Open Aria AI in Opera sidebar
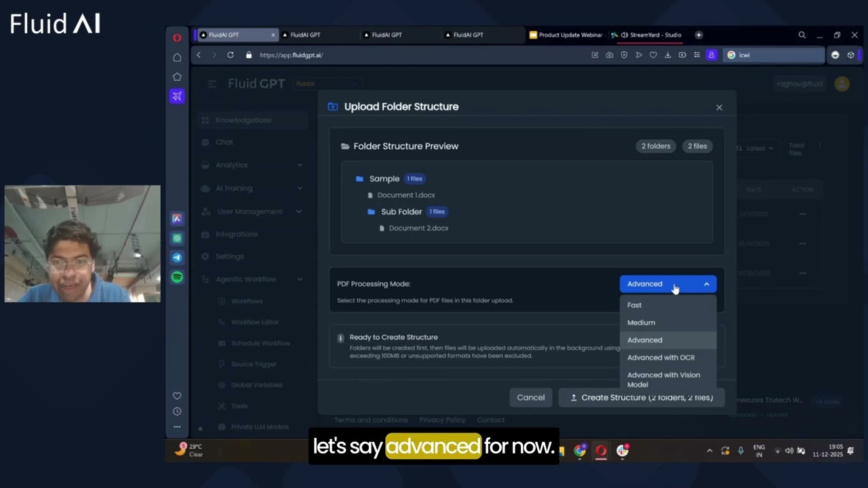This screenshot has width=868, height=488. click(177, 219)
